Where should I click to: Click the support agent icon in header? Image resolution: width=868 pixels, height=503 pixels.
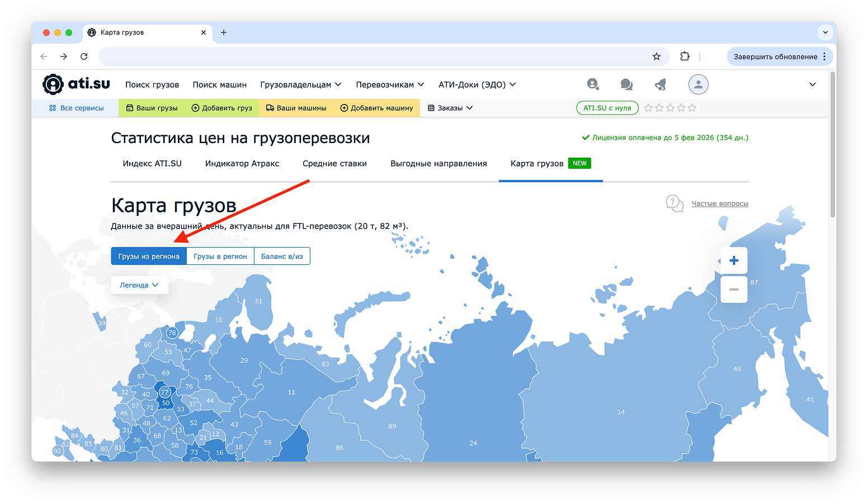[593, 84]
